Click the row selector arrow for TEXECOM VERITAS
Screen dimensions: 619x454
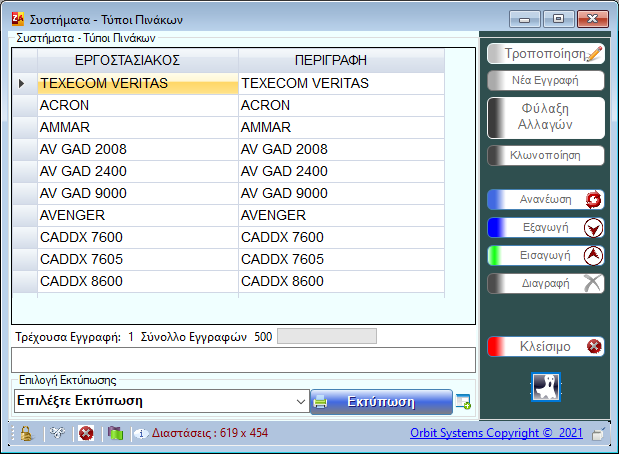coord(24,83)
